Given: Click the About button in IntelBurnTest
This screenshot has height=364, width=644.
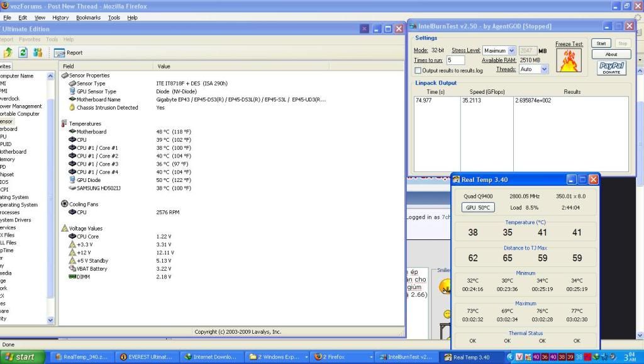Looking at the screenshot, I should tap(611, 54).
